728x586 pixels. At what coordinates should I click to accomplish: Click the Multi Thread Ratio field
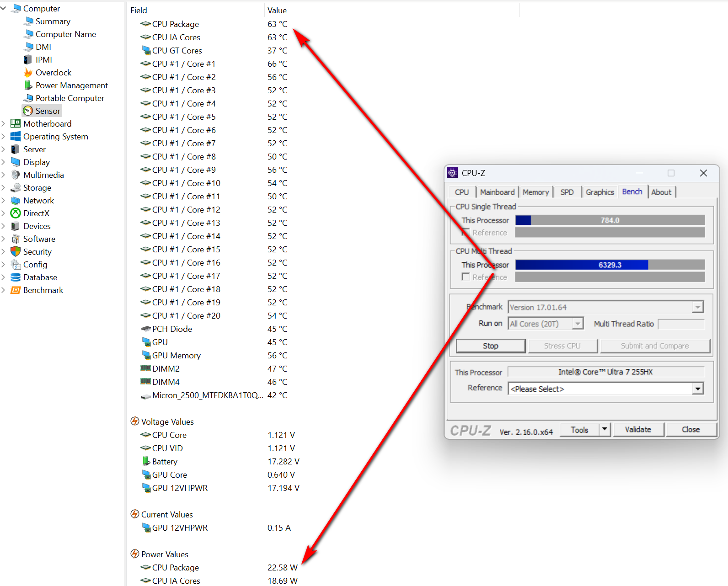point(681,324)
